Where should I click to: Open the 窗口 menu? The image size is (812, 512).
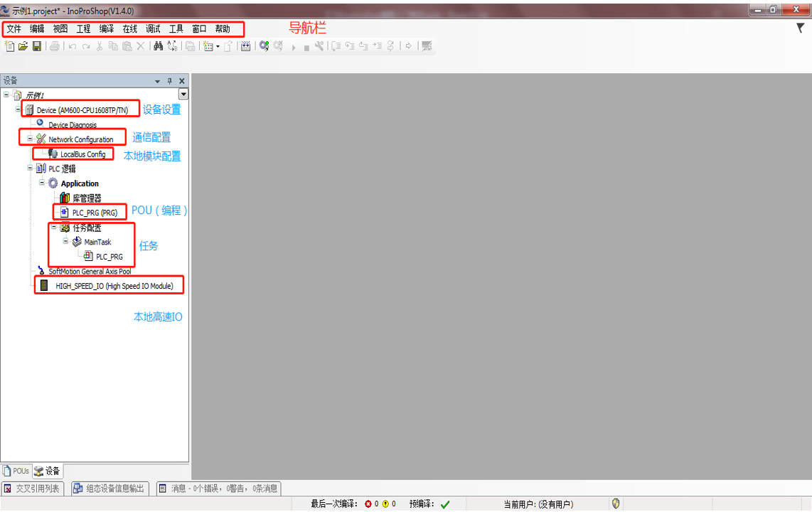click(x=199, y=29)
